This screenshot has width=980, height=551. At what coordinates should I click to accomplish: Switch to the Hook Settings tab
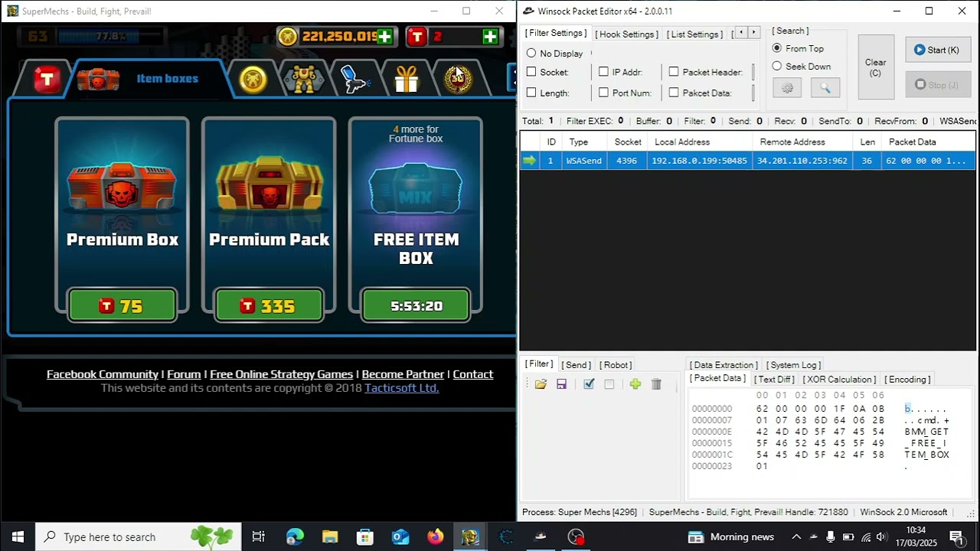click(626, 34)
